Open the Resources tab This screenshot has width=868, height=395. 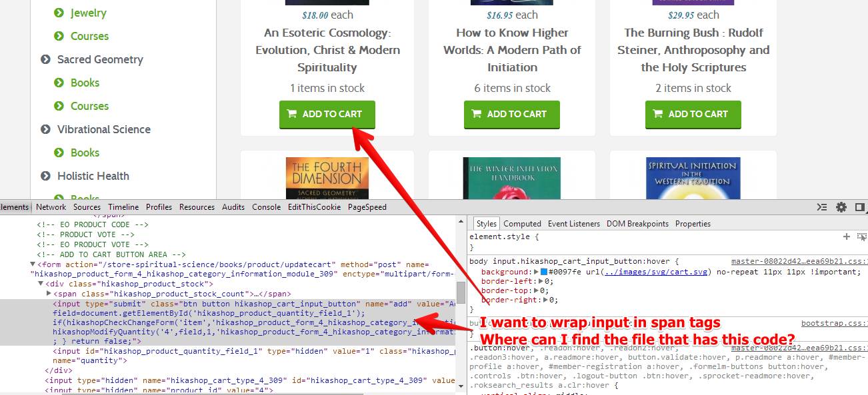pyautogui.click(x=197, y=207)
